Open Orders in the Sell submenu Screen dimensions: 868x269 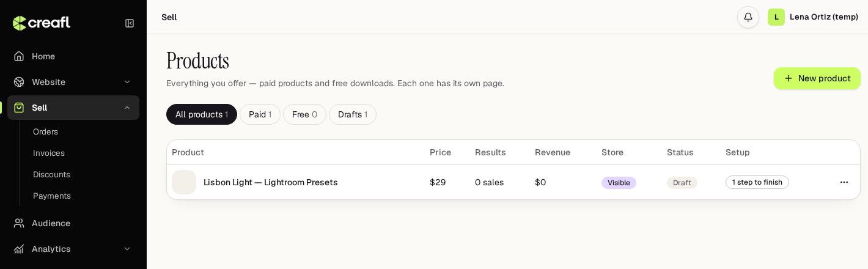pyautogui.click(x=45, y=131)
